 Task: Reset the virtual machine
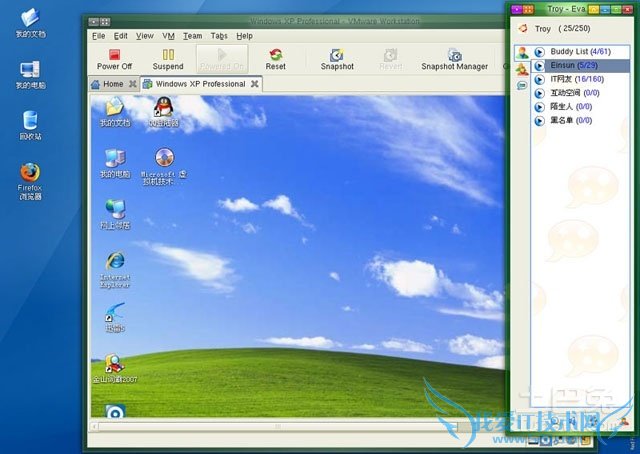(x=275, y=59)
